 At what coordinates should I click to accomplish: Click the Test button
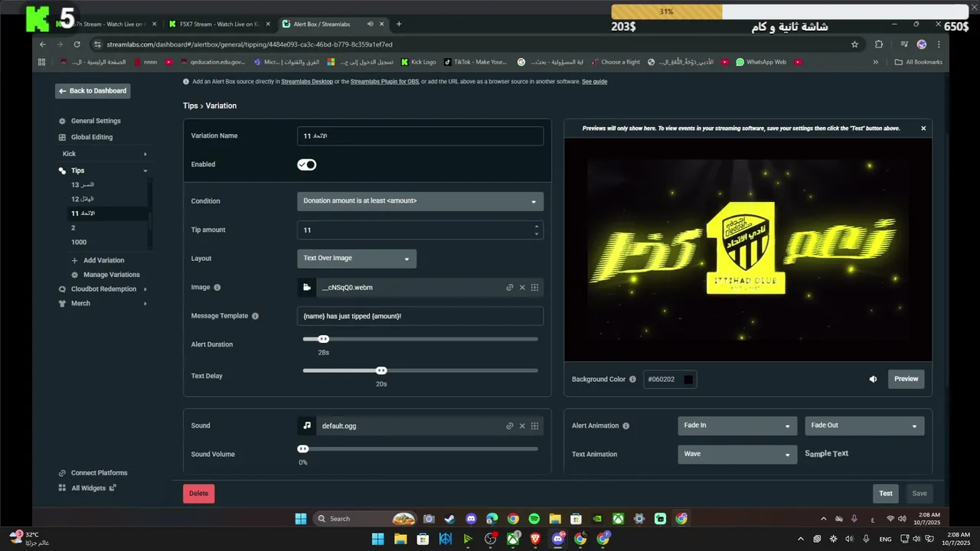(x=886, y=494)
